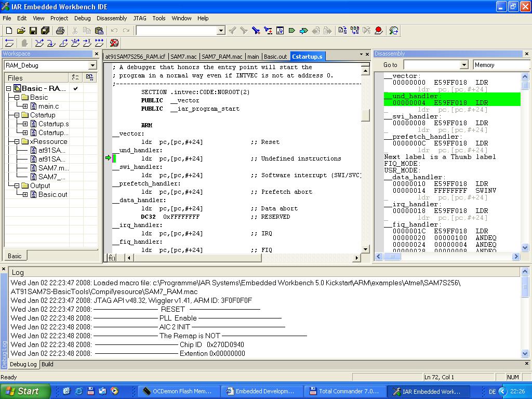This screenshot has height=399, width=532.
Task: Click the Windows Start button
Action: tap(25, 391)
